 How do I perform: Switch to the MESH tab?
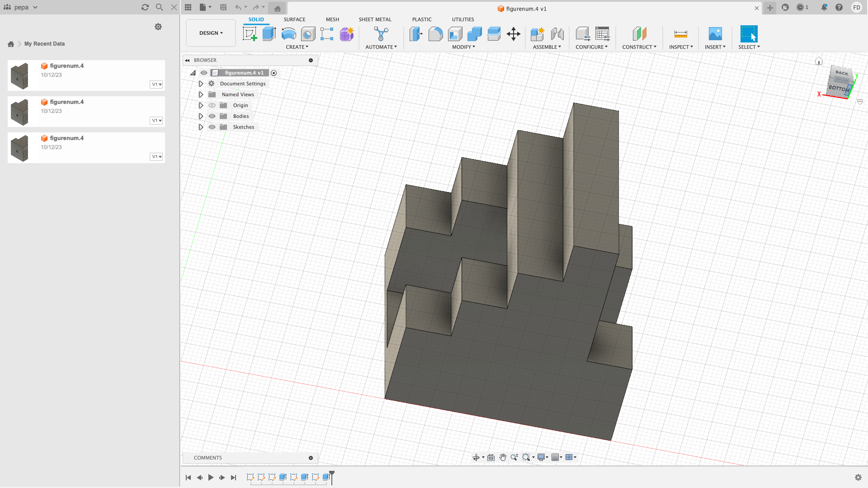tap(332, 19)
